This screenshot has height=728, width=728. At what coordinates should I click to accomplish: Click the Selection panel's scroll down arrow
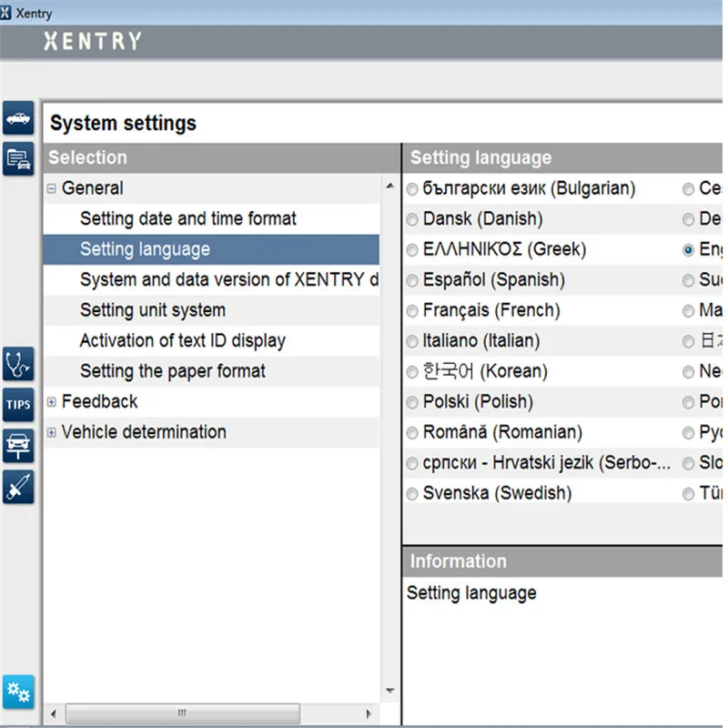click(390, 691)
